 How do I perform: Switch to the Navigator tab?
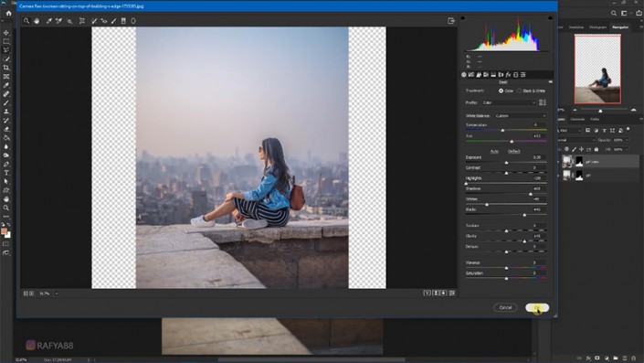(x=620, y=27)
